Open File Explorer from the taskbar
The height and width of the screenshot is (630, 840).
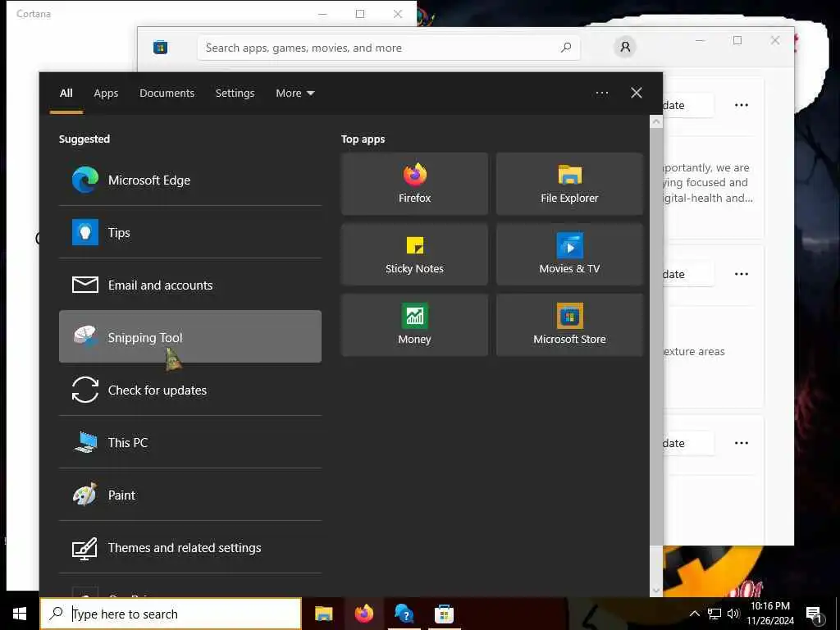(x=323, y=614)
